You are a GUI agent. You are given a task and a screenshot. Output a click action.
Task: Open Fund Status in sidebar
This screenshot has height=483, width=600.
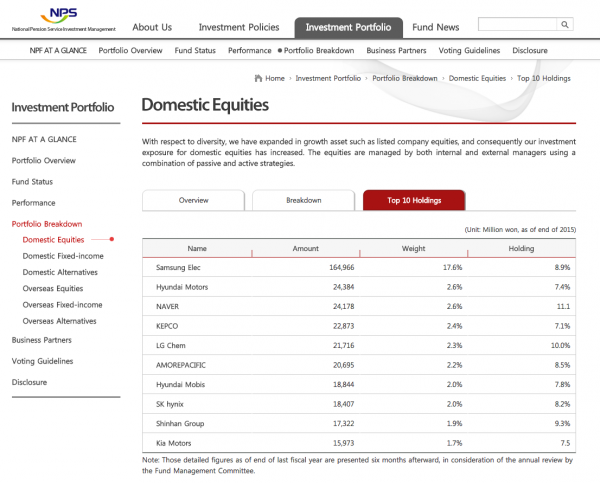(x=32, y=182)
